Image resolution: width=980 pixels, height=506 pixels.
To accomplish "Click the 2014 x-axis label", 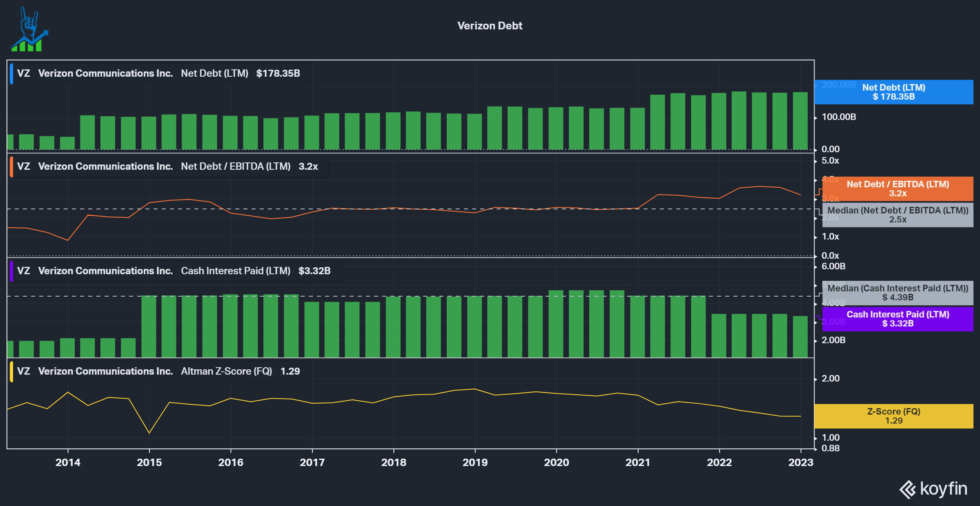I will (x=68, y=462).
